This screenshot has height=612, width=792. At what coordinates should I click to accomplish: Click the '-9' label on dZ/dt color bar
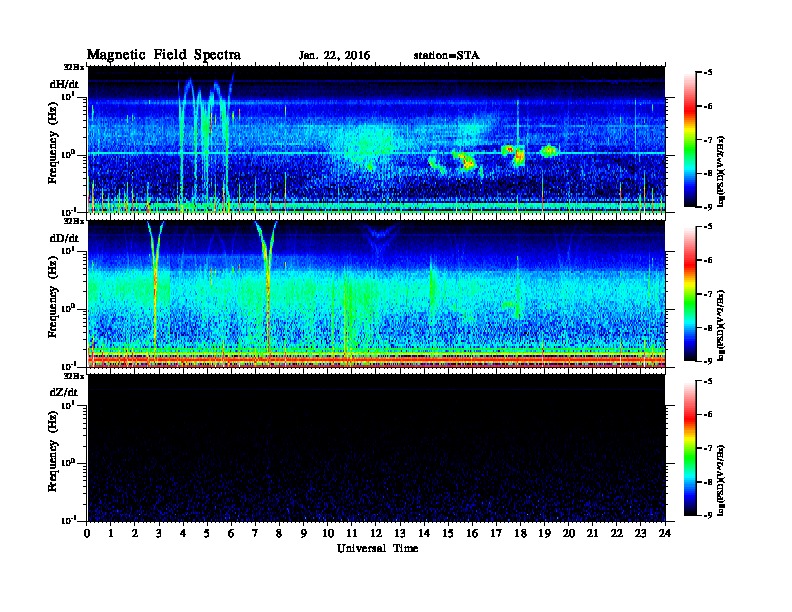coord(708,516)
